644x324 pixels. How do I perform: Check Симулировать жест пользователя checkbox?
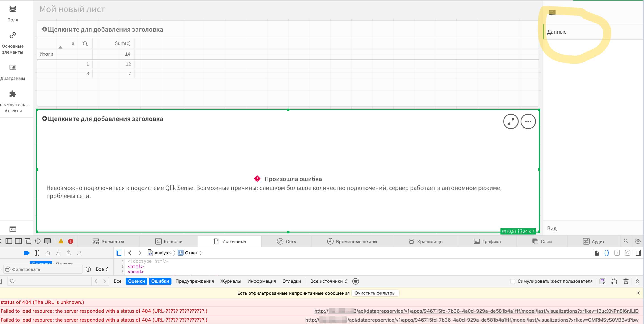pos(513,281)
